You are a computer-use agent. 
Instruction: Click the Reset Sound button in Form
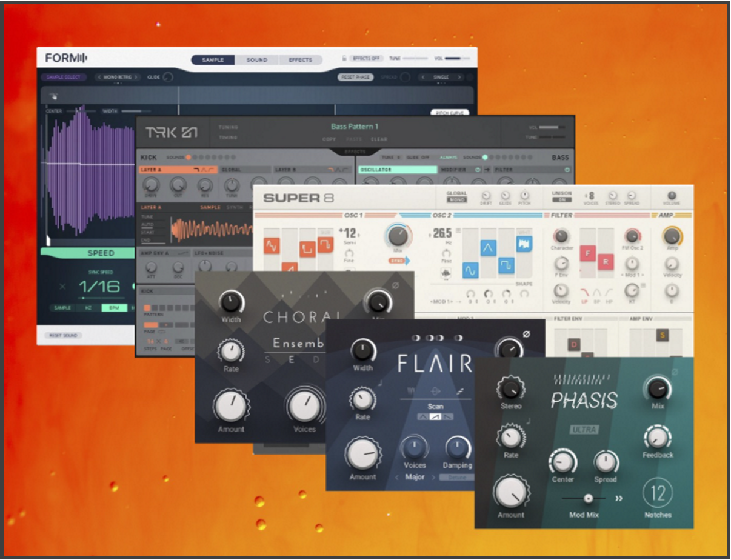click(63, 335)
